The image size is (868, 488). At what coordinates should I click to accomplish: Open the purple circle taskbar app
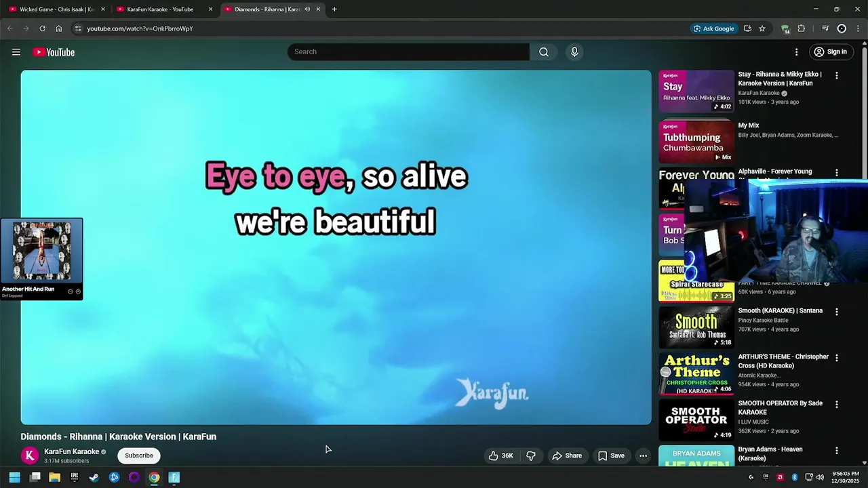[x=134, y=477]
